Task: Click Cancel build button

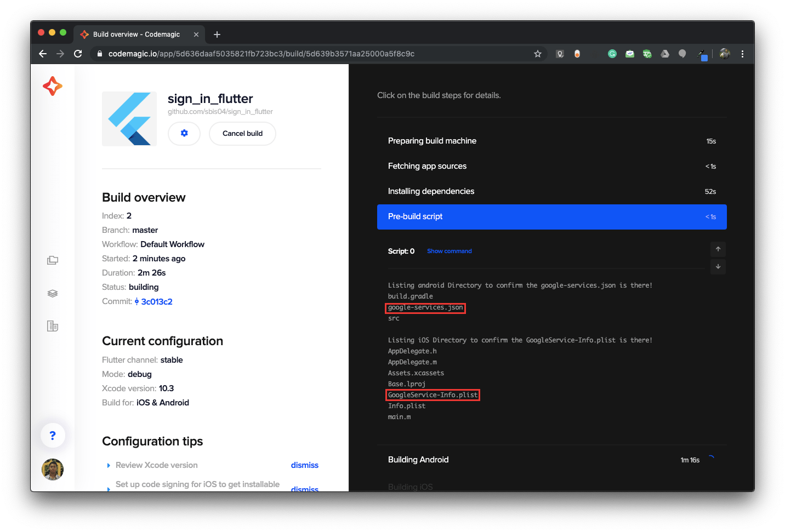Action: [x=242, y=133]
